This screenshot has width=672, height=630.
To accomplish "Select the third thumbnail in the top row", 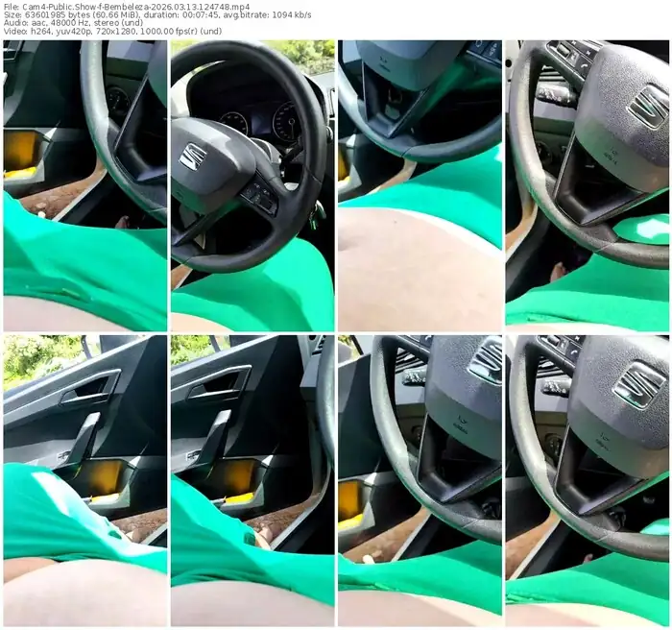I will click(x=420, y=185).
